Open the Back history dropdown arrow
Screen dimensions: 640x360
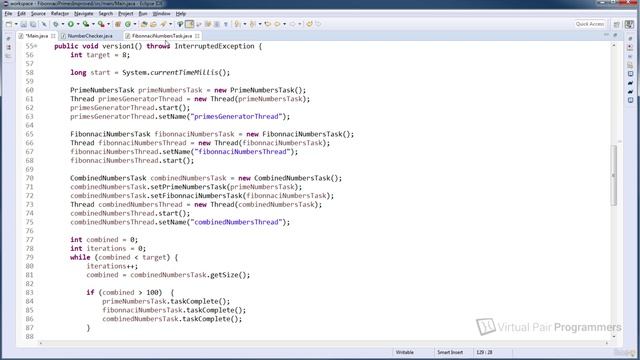(284, 24)
